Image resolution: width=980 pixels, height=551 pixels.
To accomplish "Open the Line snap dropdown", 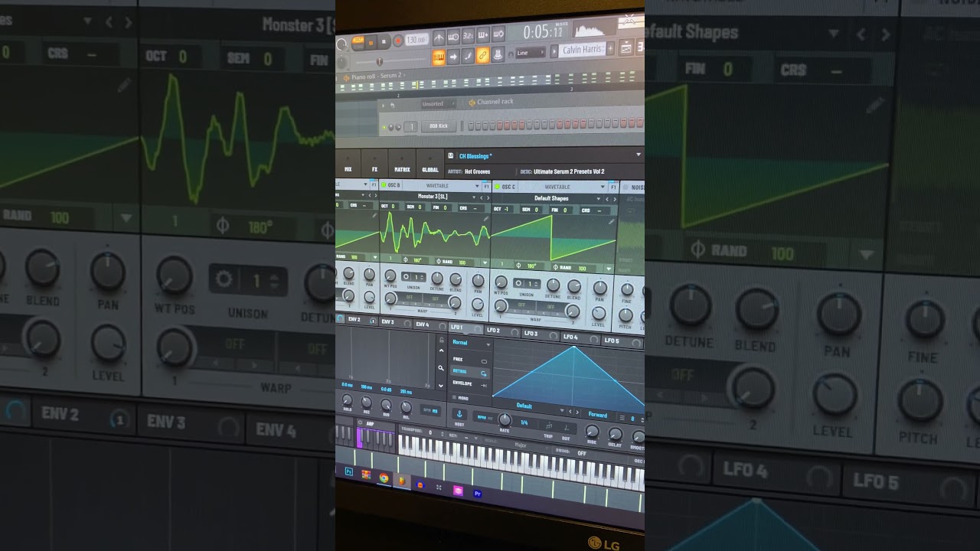I will [531, 53].
